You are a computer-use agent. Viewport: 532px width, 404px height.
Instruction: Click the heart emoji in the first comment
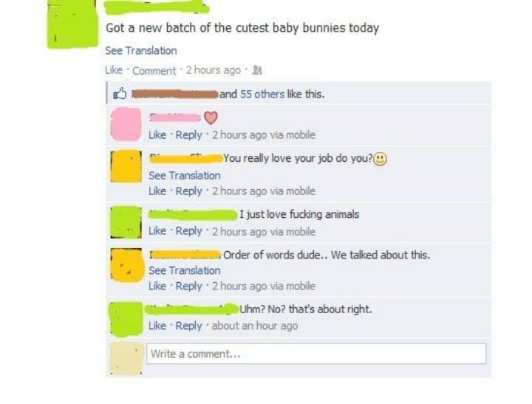(211, 117)
